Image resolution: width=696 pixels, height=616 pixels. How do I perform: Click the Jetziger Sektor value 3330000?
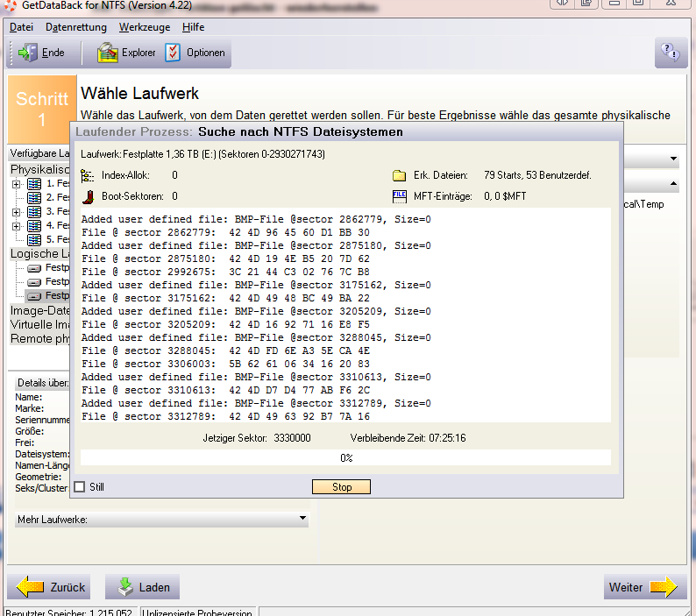click(x=292, y=438)
